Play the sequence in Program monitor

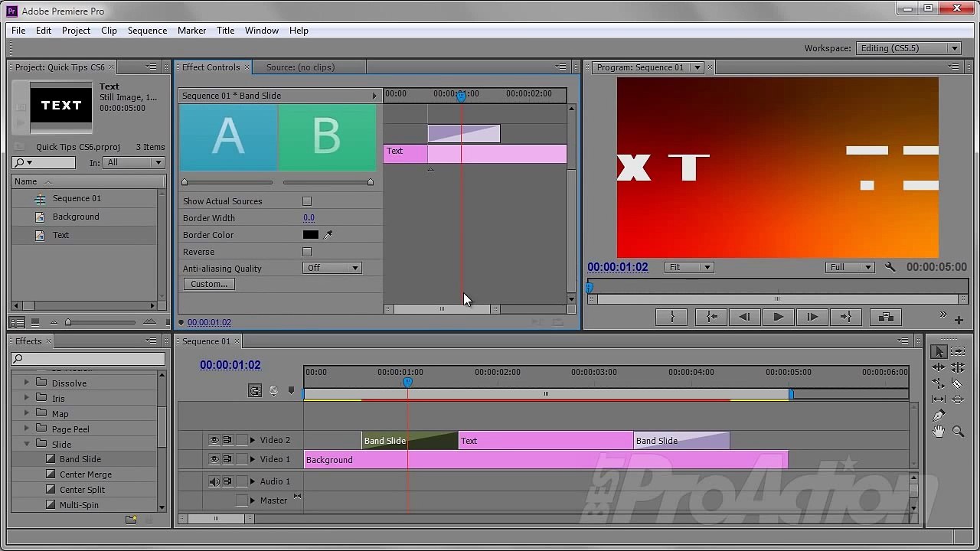[x=779, y=317]
